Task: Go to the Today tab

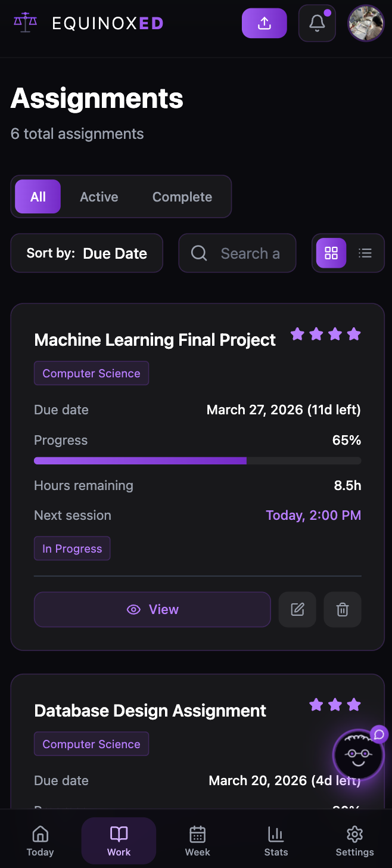Action: [x=40, y=841]
